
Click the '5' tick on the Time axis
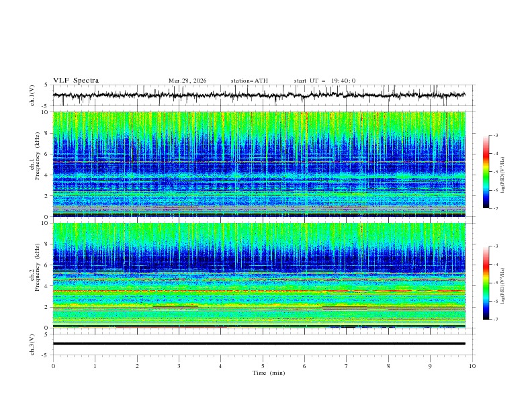pyautogui.click(x=263, y=366)
